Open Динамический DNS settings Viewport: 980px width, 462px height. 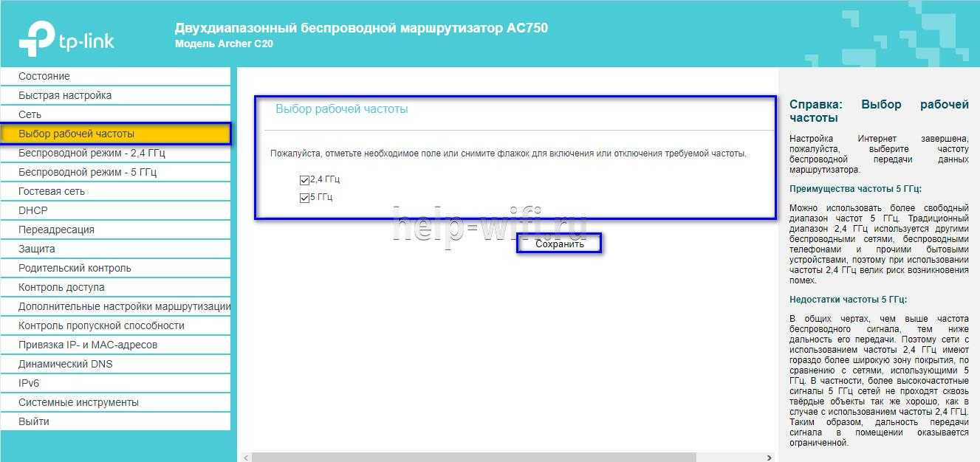66,364
